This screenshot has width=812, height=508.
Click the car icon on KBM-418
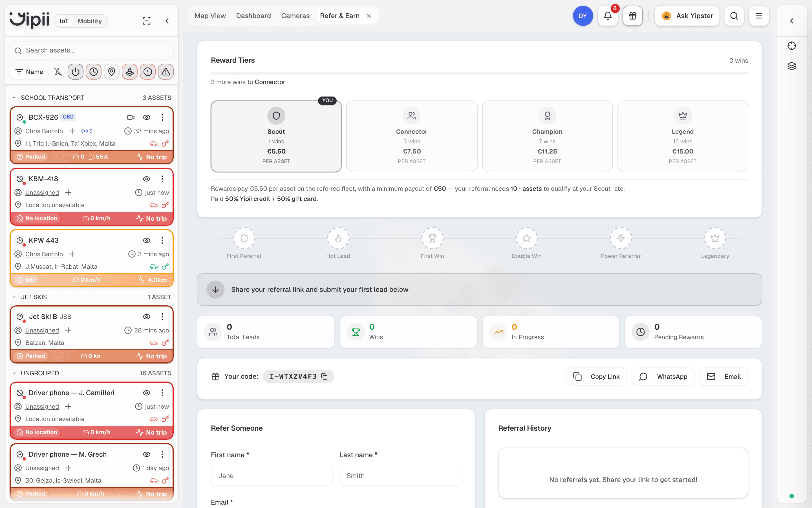click(154, 205)
